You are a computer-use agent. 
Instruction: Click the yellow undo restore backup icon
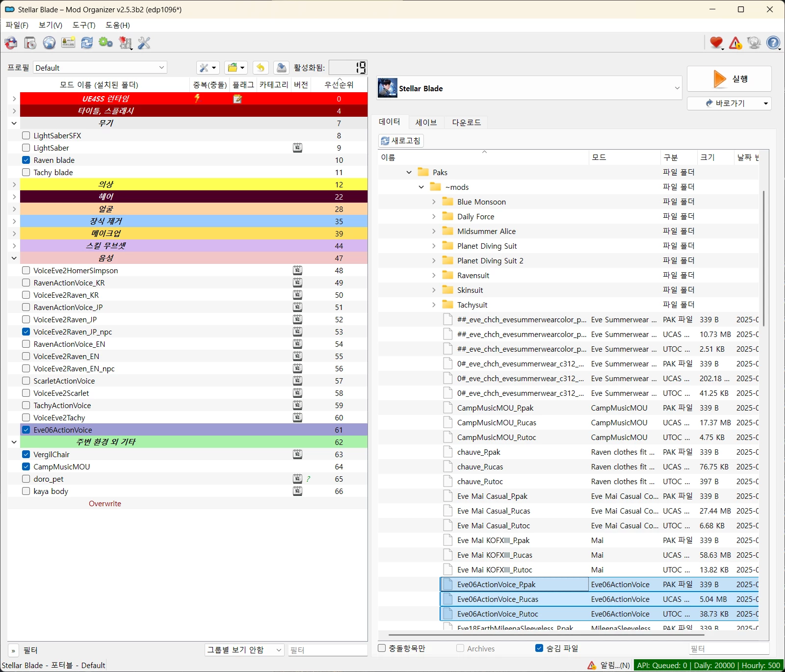click(261, 68)
